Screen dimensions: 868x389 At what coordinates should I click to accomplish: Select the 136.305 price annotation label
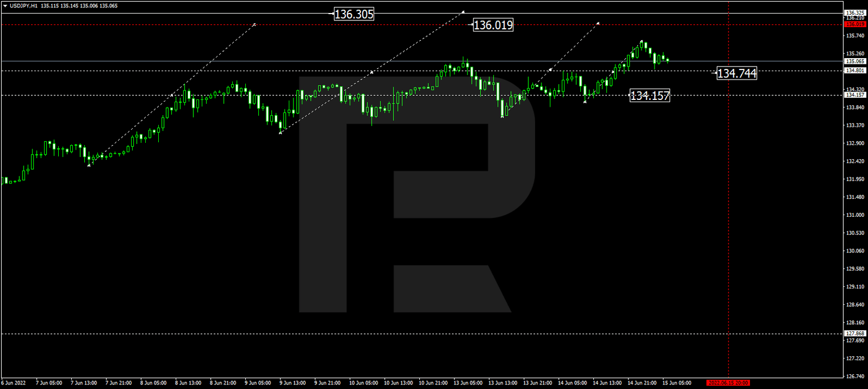(x=353, y=14)
